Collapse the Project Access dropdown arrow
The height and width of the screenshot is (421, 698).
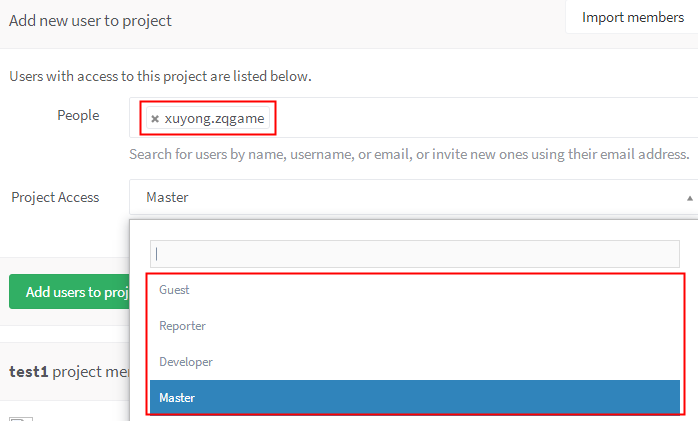click(x=689, y=198)
